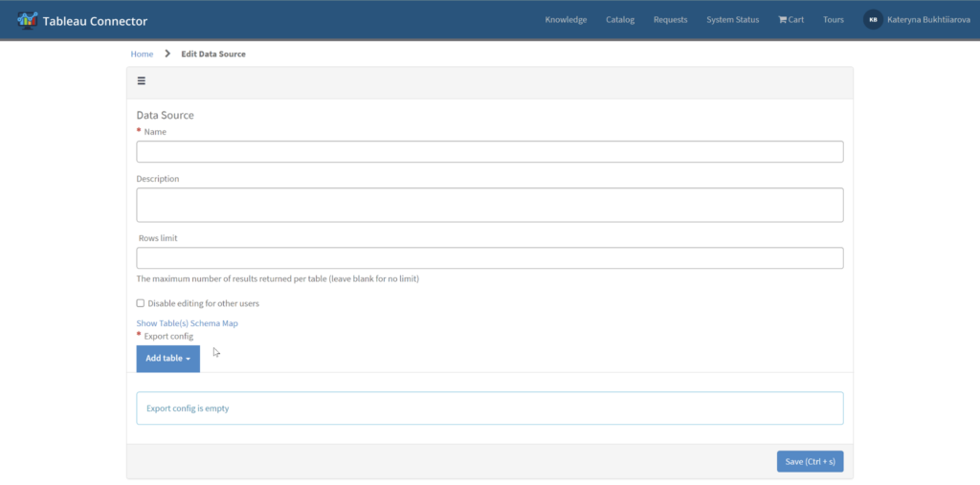Viewport: 980px width, 485px height.
Task: Focus the Rows limit input field
Action: [x=490, y=258]
